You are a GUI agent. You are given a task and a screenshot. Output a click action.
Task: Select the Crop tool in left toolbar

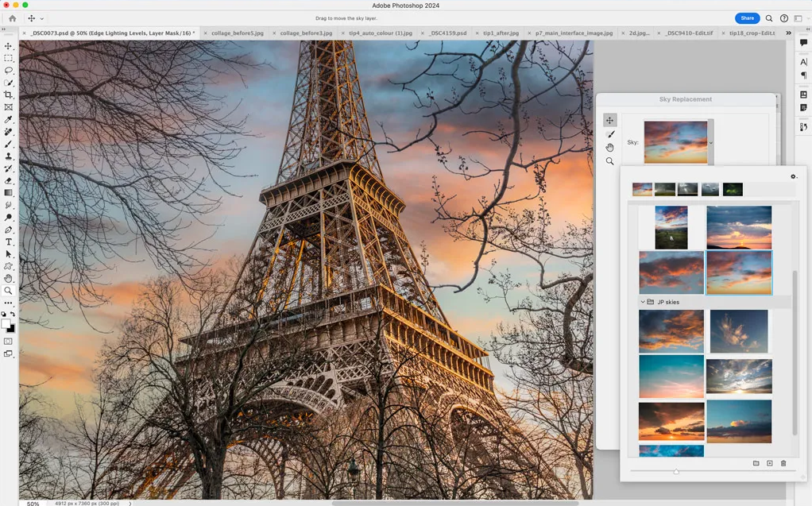click(9, 95)
